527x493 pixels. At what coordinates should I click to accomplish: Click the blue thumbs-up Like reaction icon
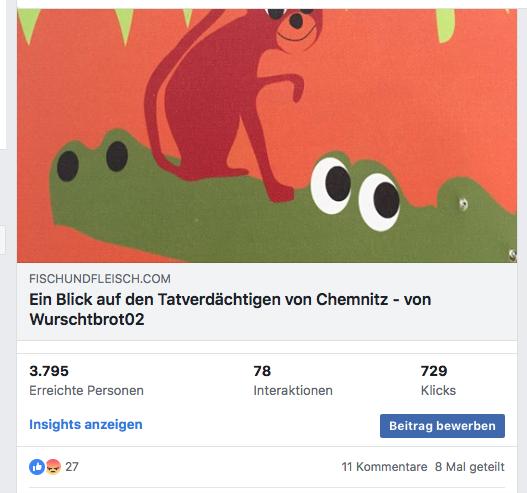click(x=37, y=467)
